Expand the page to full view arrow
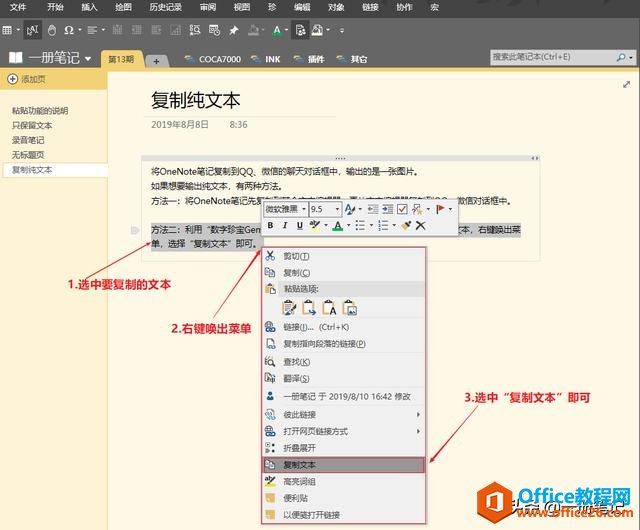640x530 pixels. tap(627, 85)
